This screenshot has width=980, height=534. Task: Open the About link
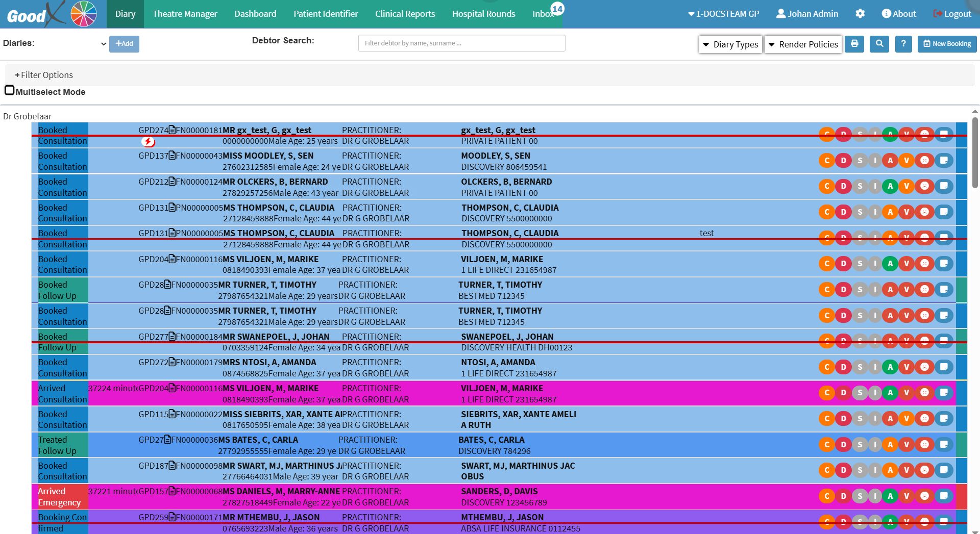[x=899, y=14]
